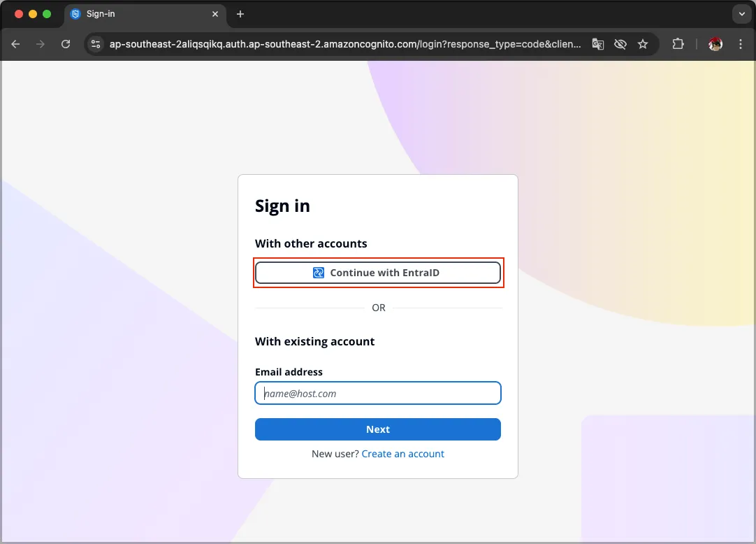Open the Chrome profile avatar
The image size is (756, 544).
point(715,44)
